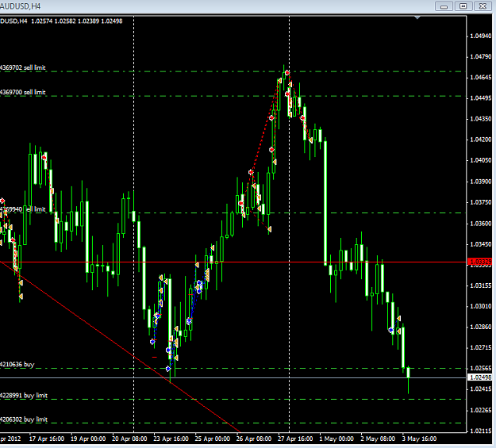Screen dimensions: 496x448
Task: Close the AUDUSD,H4 chart window
Action: tap(483, 6)
